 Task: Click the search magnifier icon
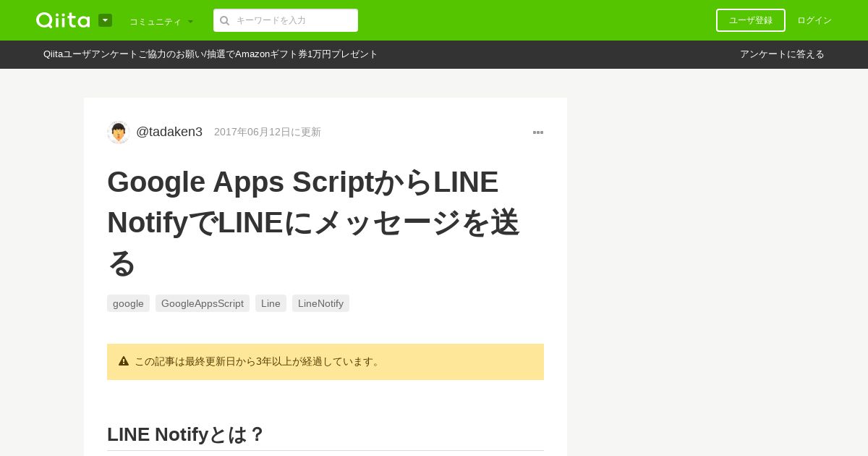pyautogui.click(x=225, y=20)
